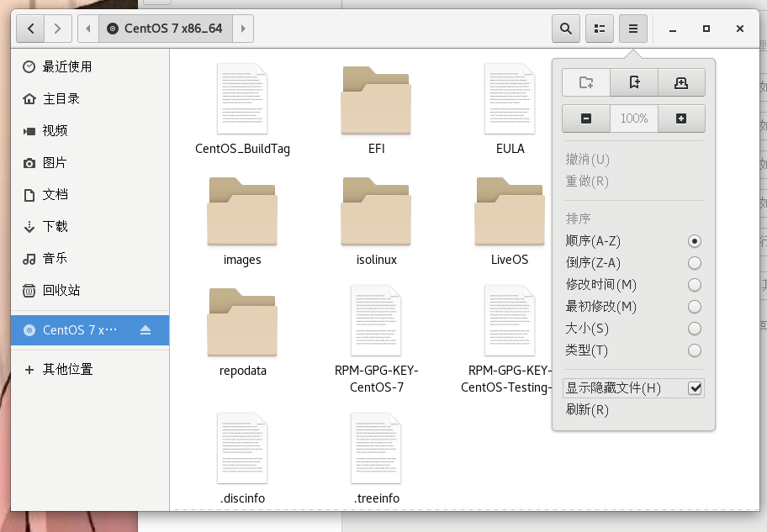Uncheck 显示隐藏文件(H)

(696, 388)
